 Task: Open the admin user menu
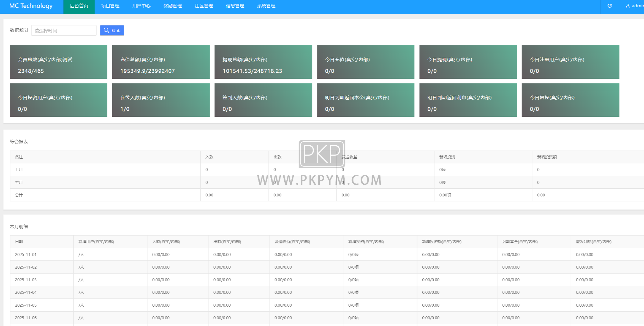pyautogui.click(x=635, y=6)
